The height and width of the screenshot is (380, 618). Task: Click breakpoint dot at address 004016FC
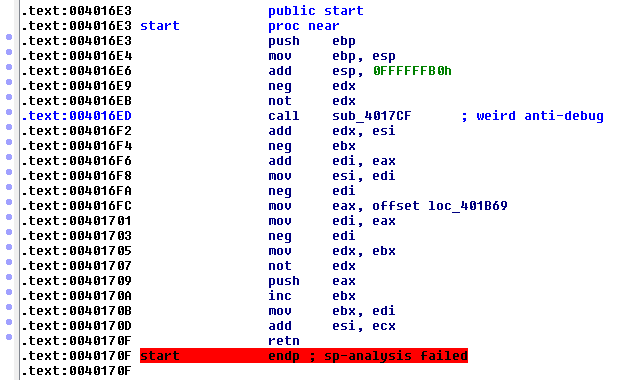(9, 202)
